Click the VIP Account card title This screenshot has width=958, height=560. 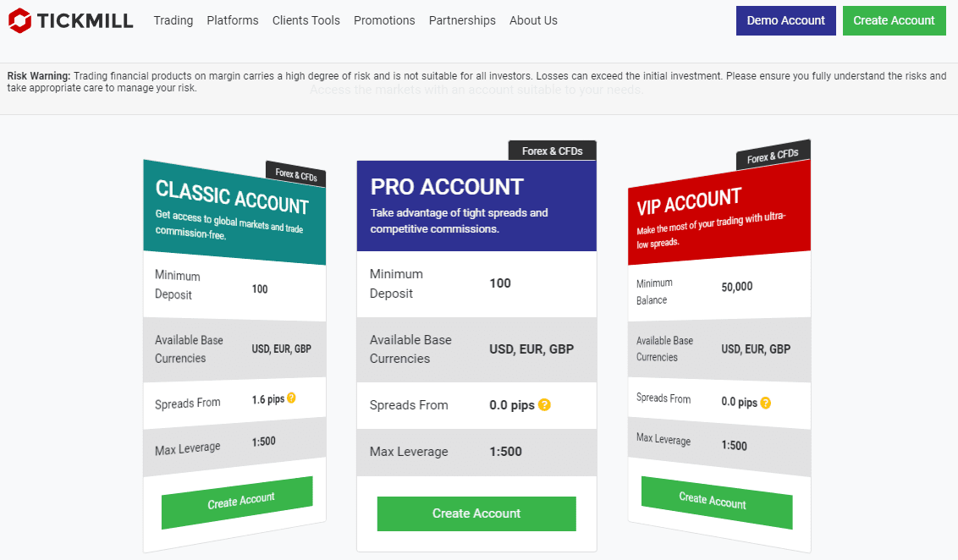tap(691, 198)
